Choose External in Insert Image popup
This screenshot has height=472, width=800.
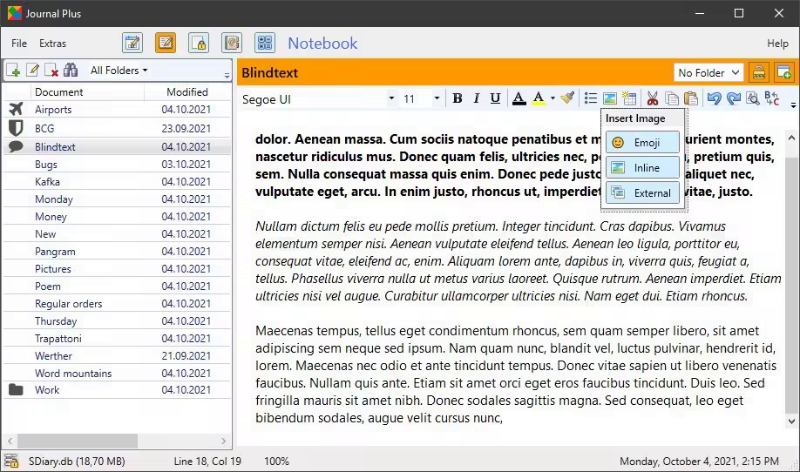click(642, 192)
